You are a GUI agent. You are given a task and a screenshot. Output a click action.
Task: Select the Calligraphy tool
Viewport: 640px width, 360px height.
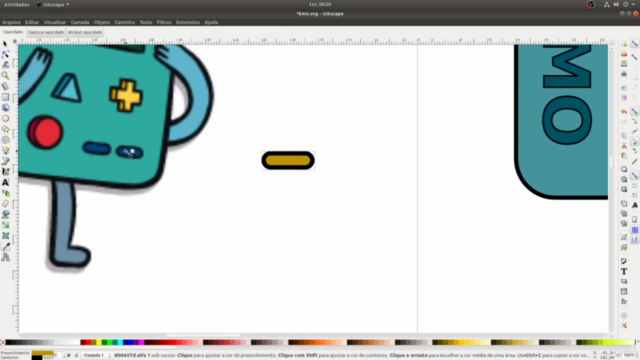tap(5, 172)
